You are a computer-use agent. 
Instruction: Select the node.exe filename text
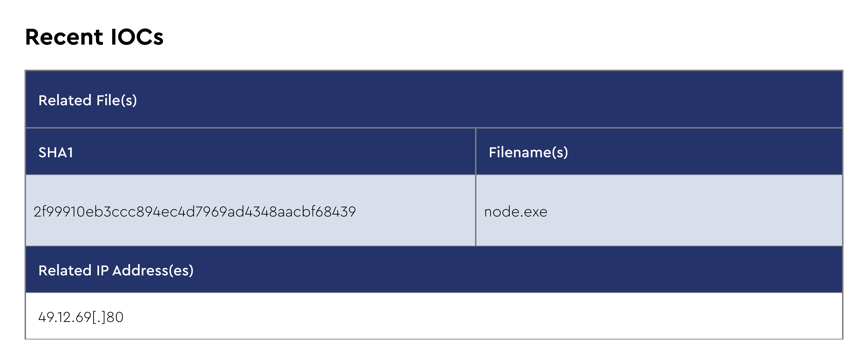[x=516, y=212]
